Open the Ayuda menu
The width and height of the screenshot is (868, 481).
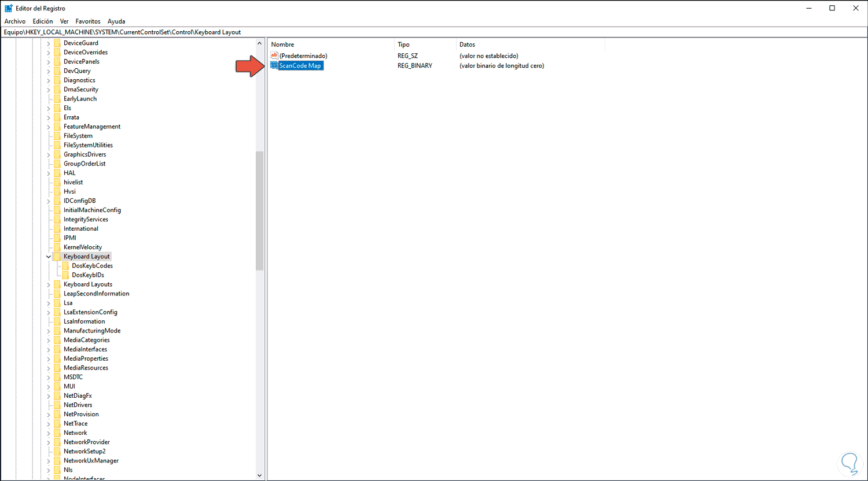[x=116, y=21]
